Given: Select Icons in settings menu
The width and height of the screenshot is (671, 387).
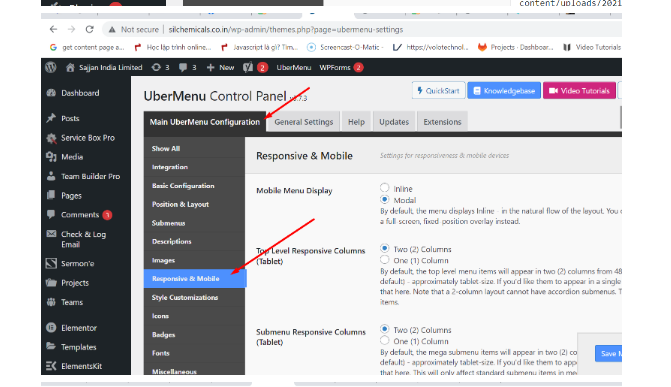Looking at the screenshot, I should tap(194, 316).
